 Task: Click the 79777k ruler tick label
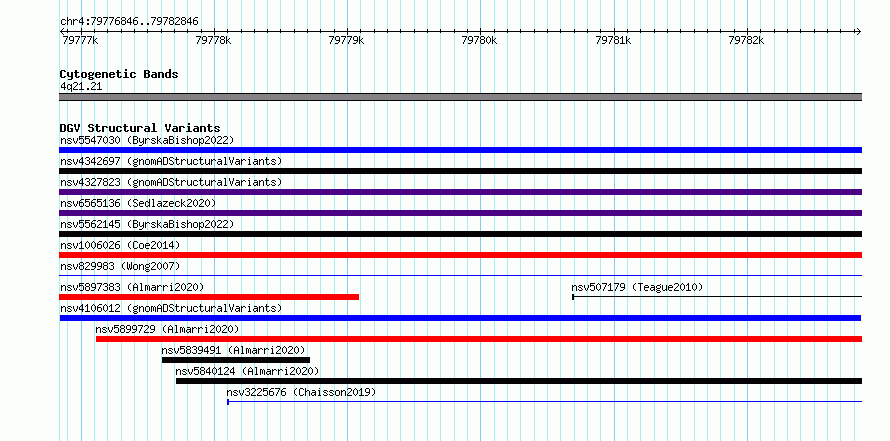(x=79, y=40)
